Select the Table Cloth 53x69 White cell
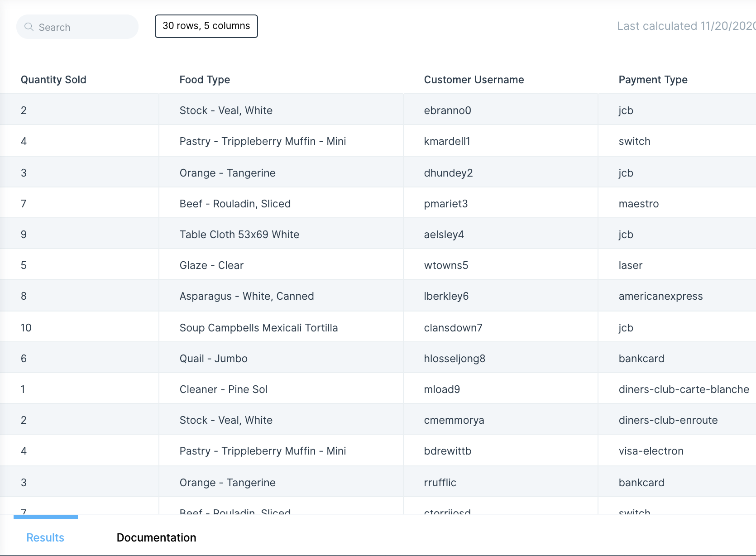 pyautogui.click(x=239, y=235)
